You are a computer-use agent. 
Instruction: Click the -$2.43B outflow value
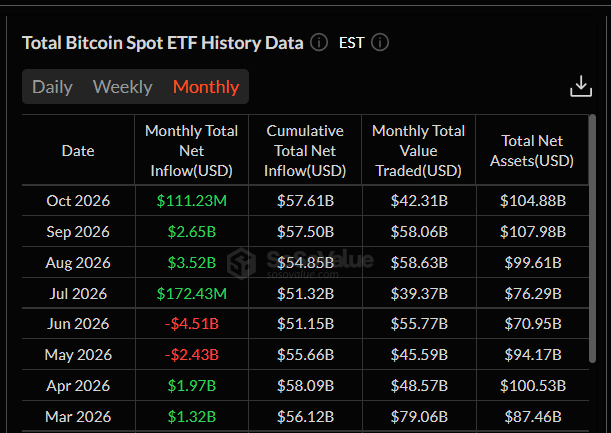191,355
